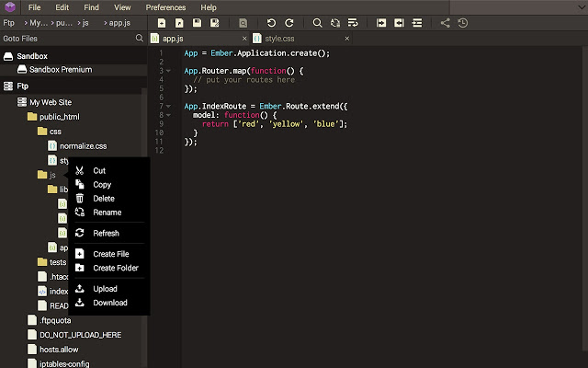Open the Preferences menu
The image size is (588, 368).
click(x=165, y=7)
